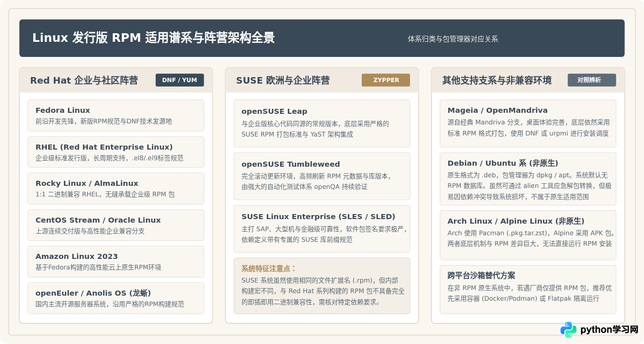
Task: Click the note text about 二进制兼容性
Action: pyautogui.click(x=323, y=291)
